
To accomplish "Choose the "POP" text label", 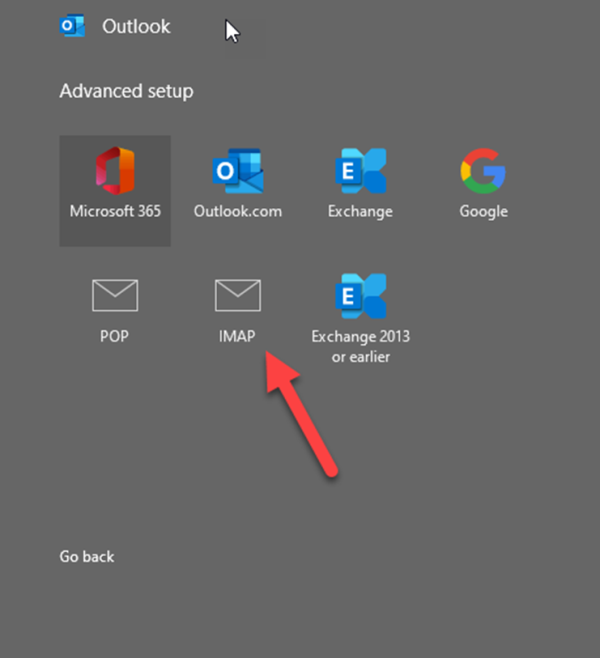I will [x=115, y=337].
